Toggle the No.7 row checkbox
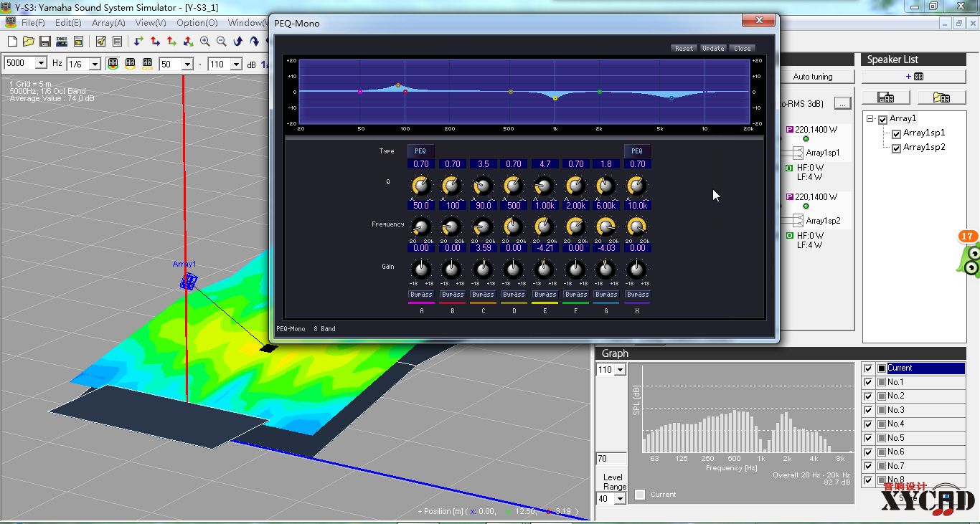The width and height of the screenshot is (980, 524). [x=868, y=466]
